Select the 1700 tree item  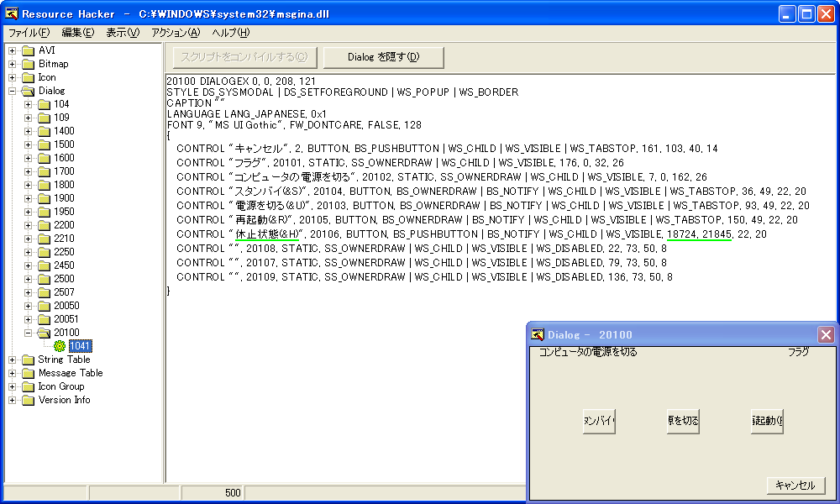click(x=64, y=171)
